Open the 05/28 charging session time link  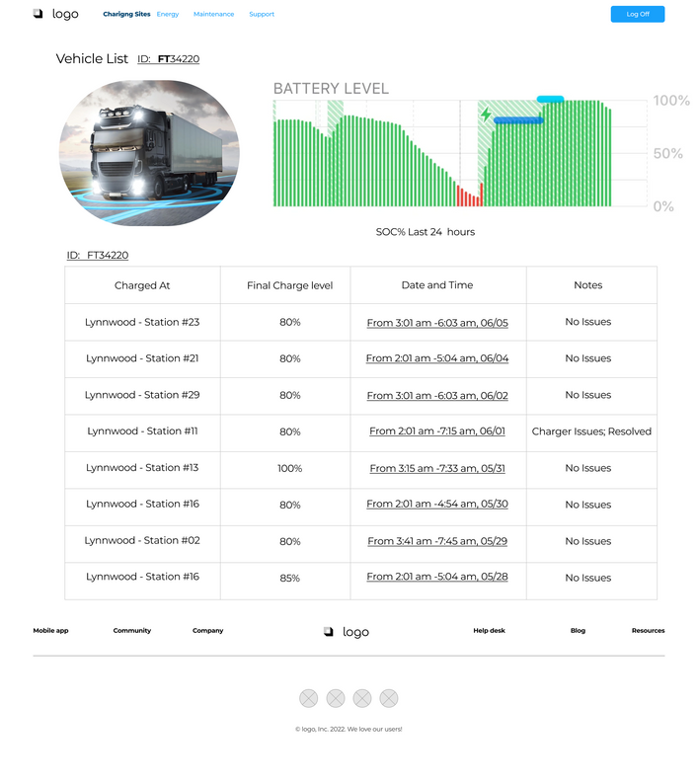pos(437,577)
